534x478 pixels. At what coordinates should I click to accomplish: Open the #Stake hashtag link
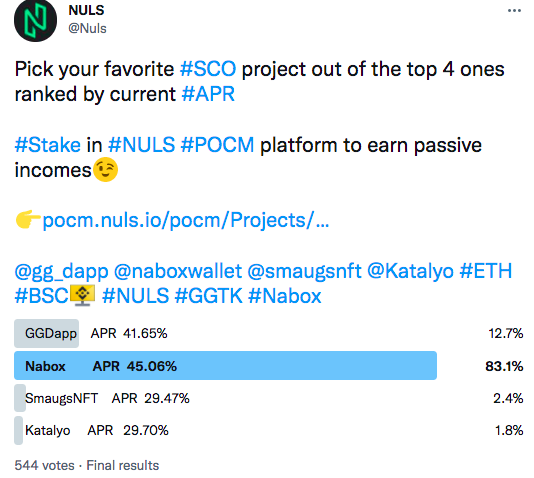(x=48, y=145)
